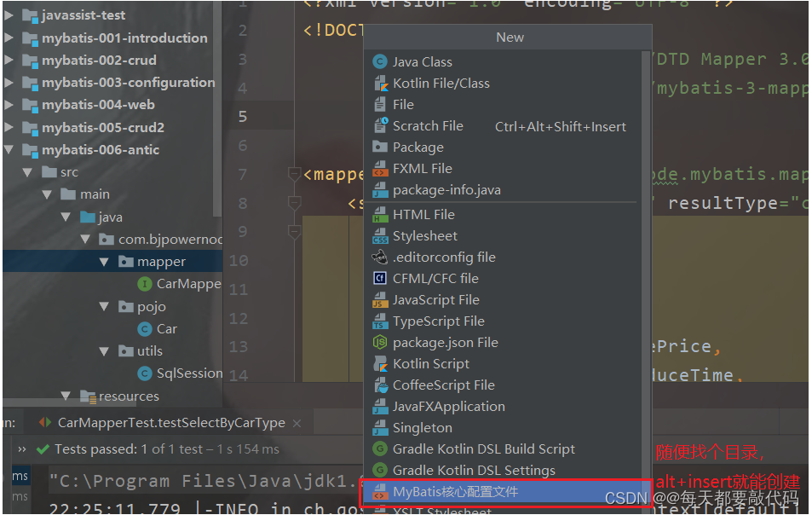
Task: Toggle fold marker on editor line 9
Action: point(294,232)
